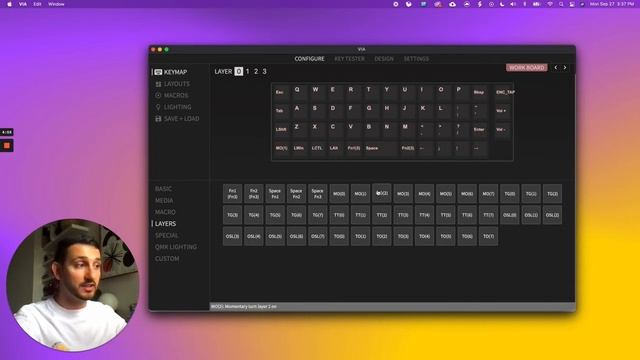
Task: Go to previous keyboard with left arrow
Action: pos(556,67)
